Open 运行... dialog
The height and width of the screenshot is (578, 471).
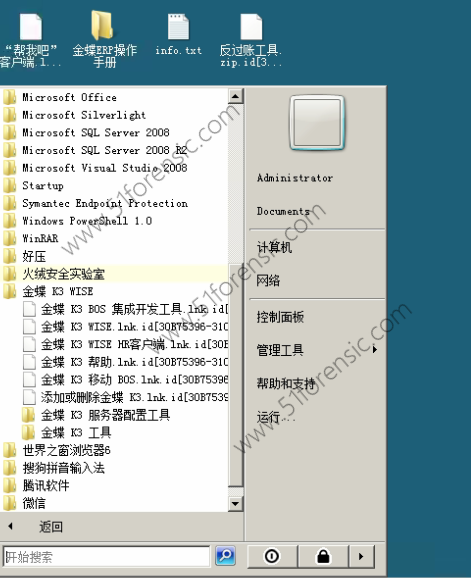[x=276, y=417]
